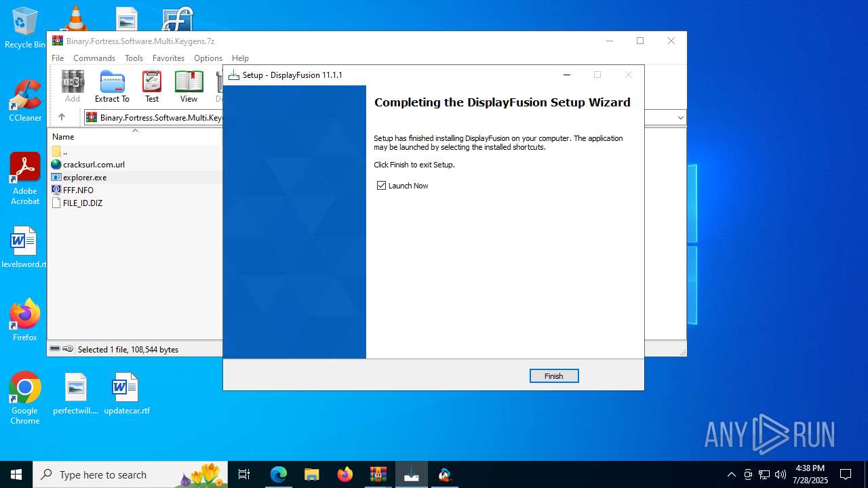868x488 pixels.
Task: Expand the WinRAR address bar dropdown
Action: [x=680, y=117]
